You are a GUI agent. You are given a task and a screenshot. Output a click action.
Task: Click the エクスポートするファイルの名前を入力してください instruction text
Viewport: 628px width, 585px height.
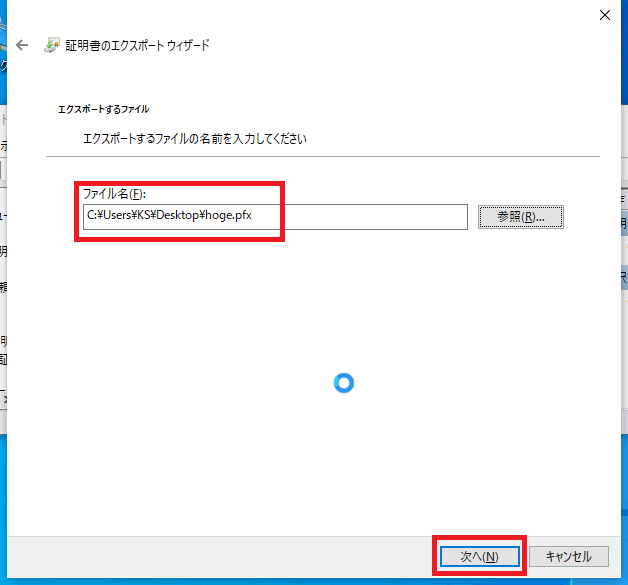[x=195, y=139]
